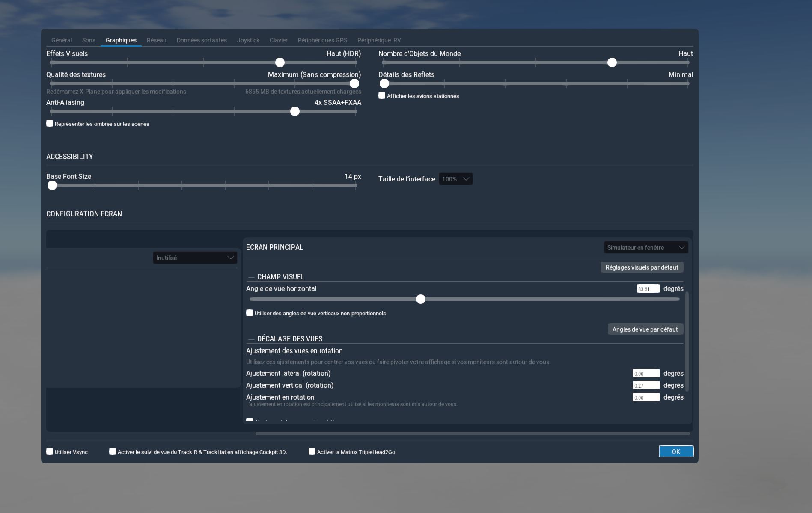Click the Haut (HDR) value label
Viewport: 812px width, 513px height.
(x=344, y=54)
